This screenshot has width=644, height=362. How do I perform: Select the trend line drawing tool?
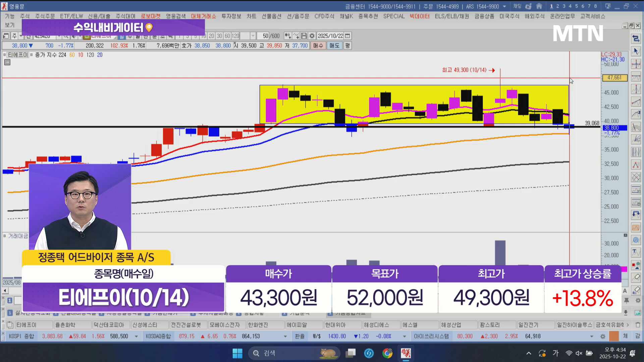(636, 102)
